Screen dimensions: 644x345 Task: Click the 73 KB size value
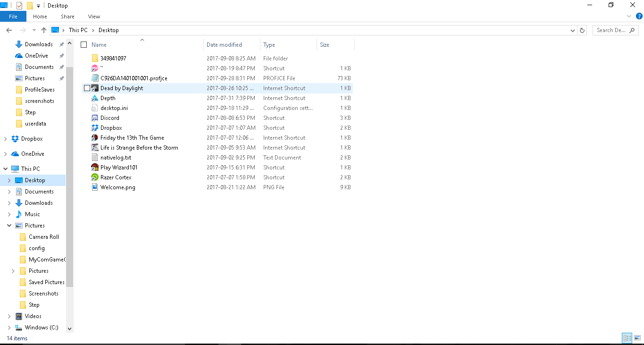(344, 78)
